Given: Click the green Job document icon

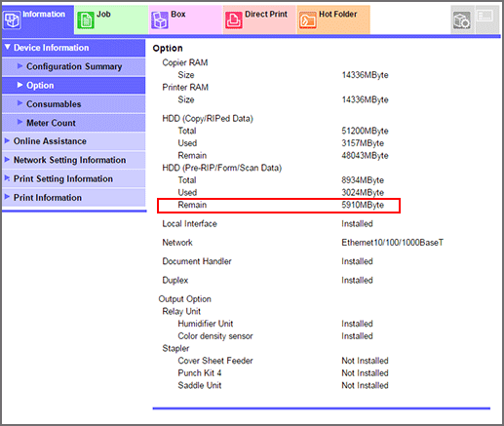Looking at the screenshot, I should (86, 20).
